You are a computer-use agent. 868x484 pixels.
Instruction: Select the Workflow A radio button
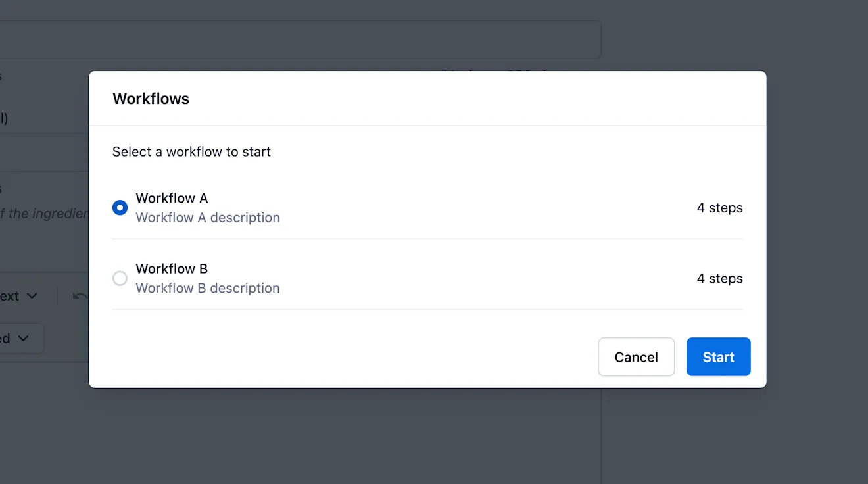pos(120,208)
